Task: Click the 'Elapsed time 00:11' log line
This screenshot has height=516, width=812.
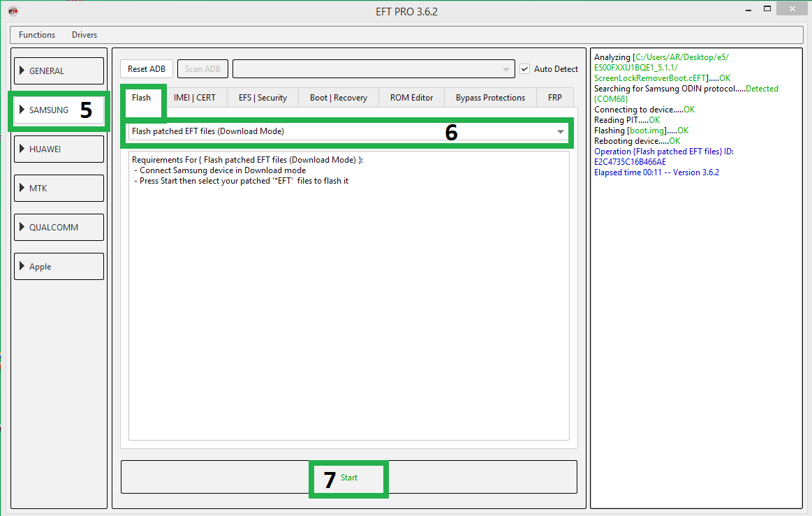Action: tap(656, 172)
